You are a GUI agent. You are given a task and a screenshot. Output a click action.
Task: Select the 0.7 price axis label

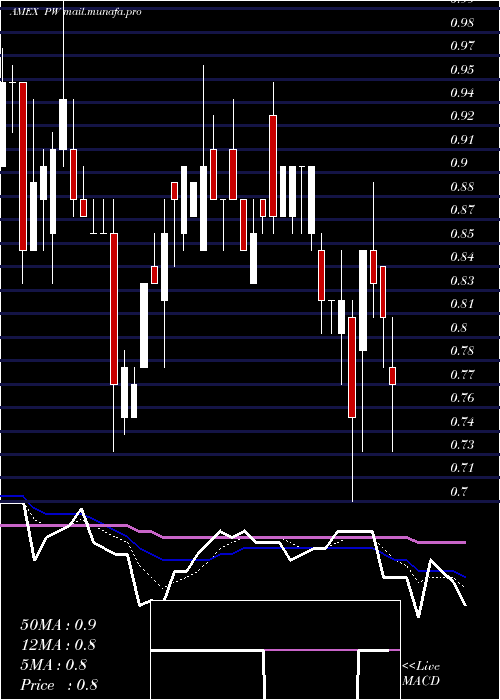pos(458,491)
